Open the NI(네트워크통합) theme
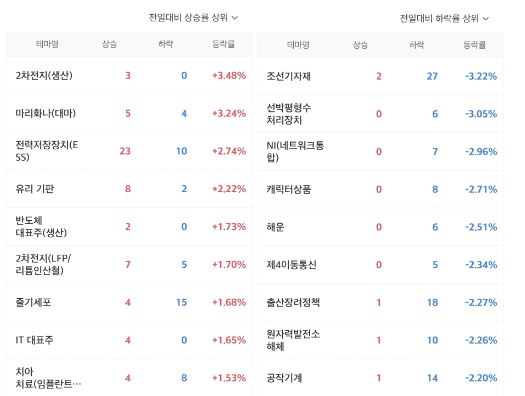The image size is (525, 396). (295, 152)
